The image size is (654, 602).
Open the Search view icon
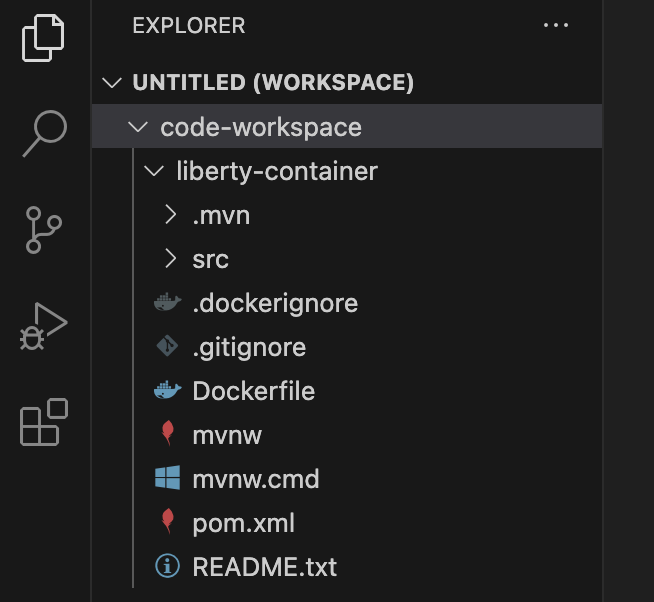pyautogui.click(x=43, y=133)
